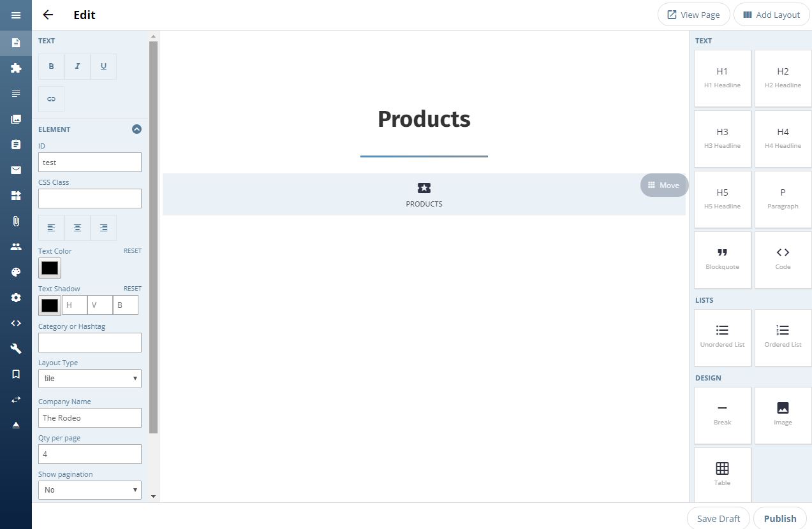Toggle underline text formatting
812x529 pixels.
click(x=103, y=66)
